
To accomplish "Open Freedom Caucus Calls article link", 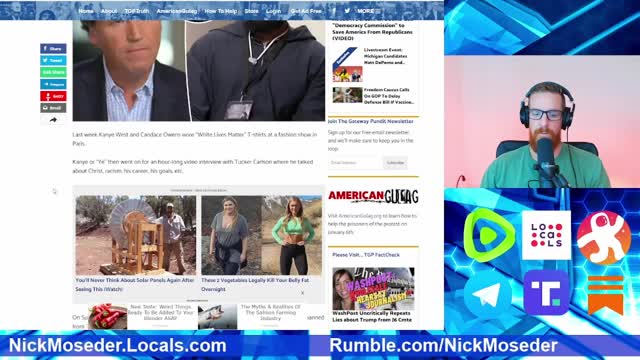I will pyautogui.click(x=389, y=96).
